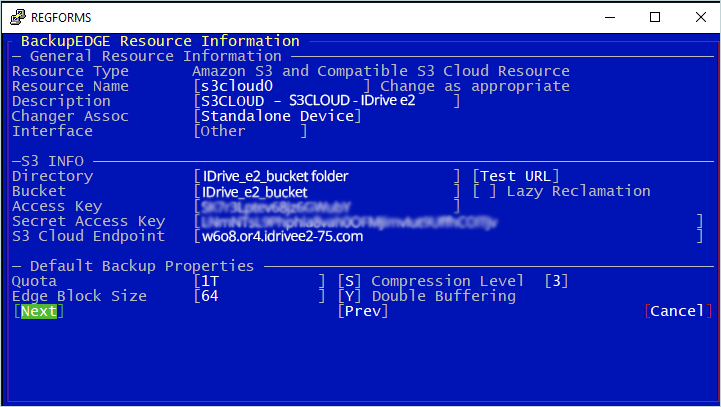Screen dimensions: 721x407
Task: Maximize the REGFORMS window
Action: coord(655,17)
